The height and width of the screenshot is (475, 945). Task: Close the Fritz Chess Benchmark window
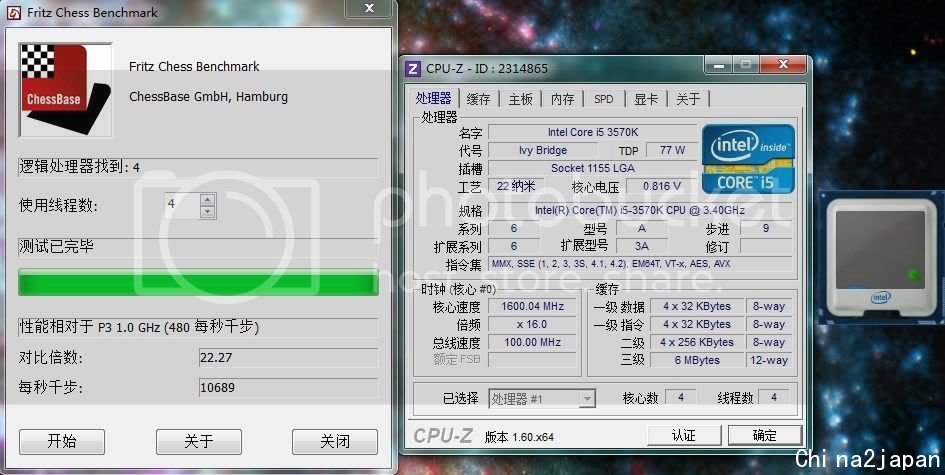pos(369,8)
